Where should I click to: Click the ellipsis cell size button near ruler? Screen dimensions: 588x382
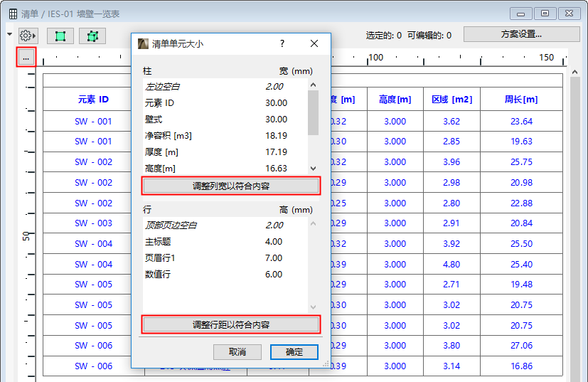[x=26, y=58]
